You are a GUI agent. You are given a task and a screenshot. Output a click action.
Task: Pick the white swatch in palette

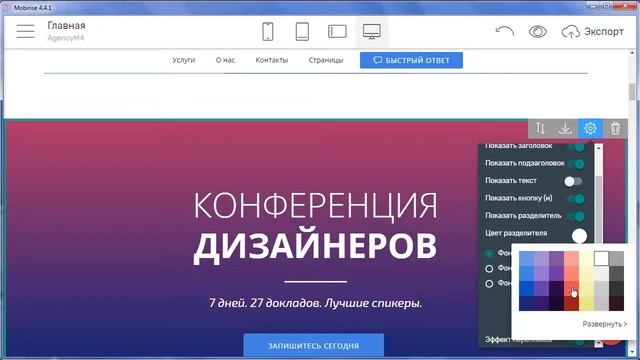click(x=601, y=259)
